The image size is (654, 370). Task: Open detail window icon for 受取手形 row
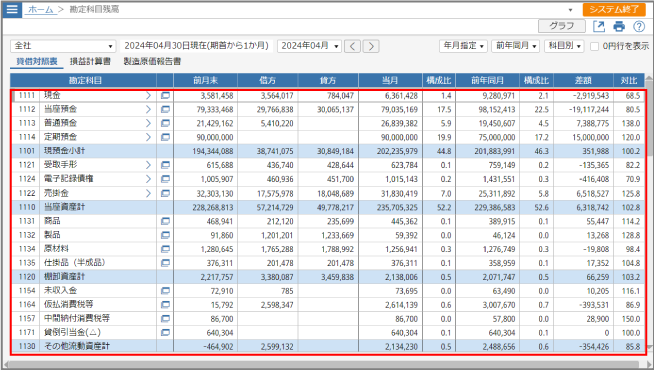pos(165,165)
